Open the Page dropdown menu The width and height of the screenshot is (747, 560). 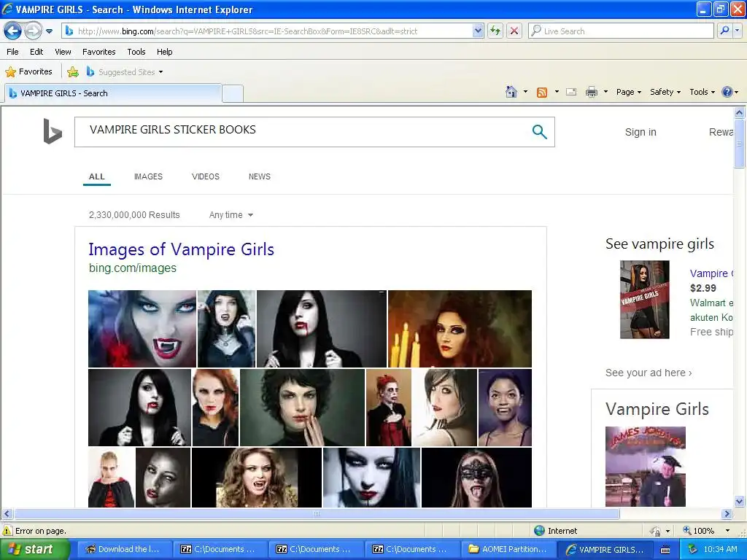pyautogui.click(x=628, y=92)
